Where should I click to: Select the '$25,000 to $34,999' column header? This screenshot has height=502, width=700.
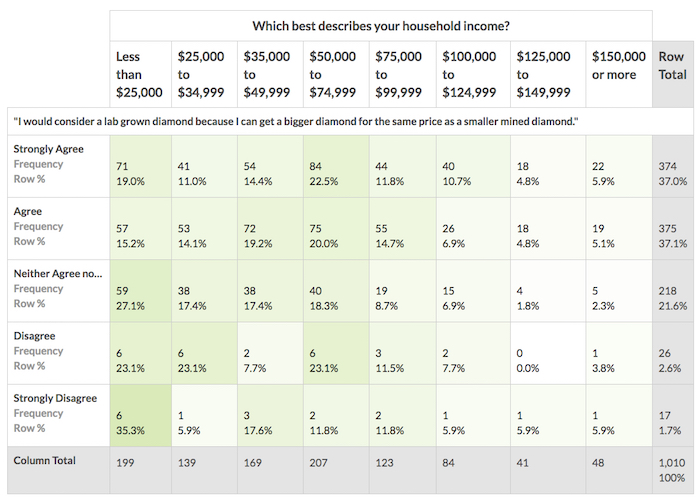pos(204,74)
